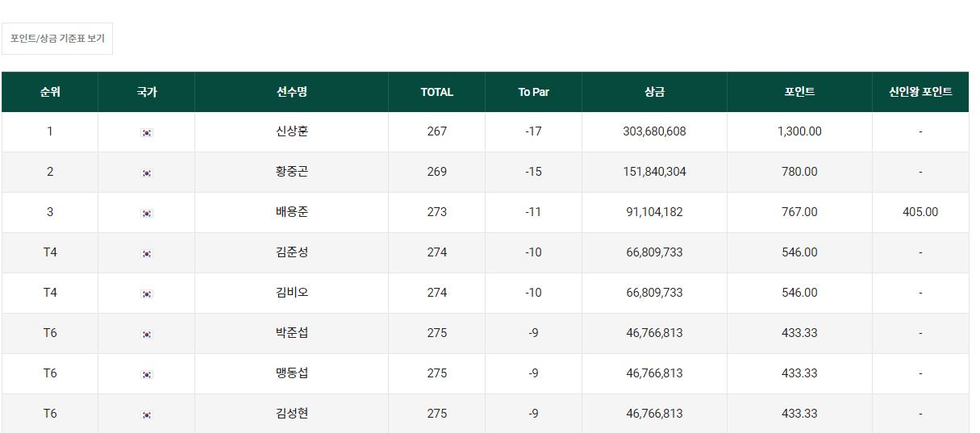Select player name 김준성

click(292, 252)
